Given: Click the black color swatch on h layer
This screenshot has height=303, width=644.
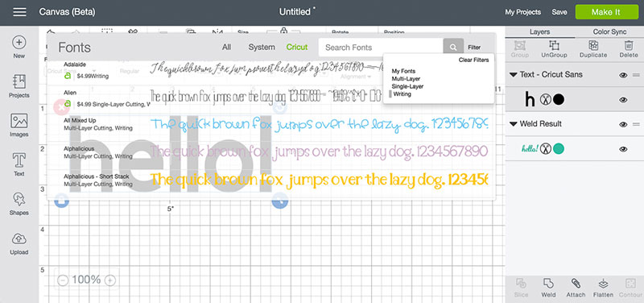Looking at the screenshot, I should pyautogui.click(x=558, y=99).
